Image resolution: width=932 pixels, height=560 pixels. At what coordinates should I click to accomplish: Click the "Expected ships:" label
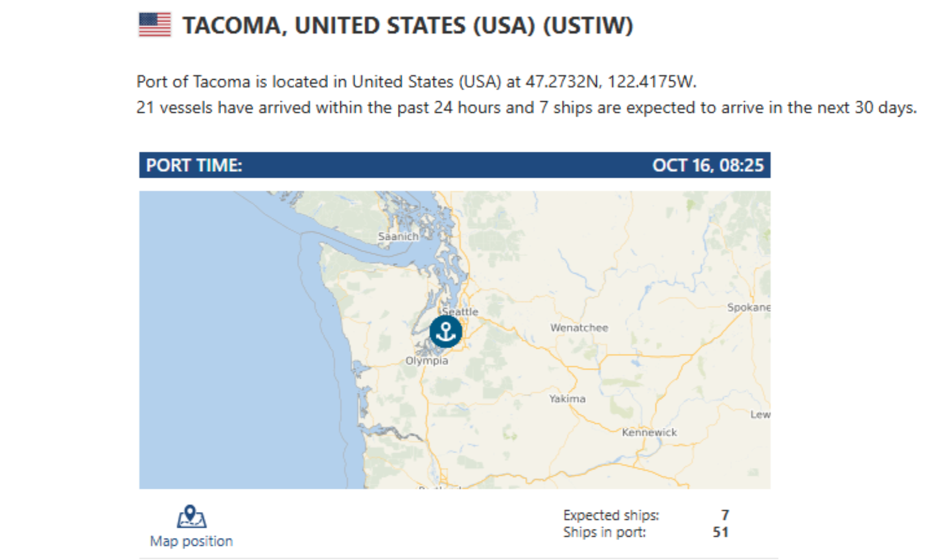[x=611, y=515]
